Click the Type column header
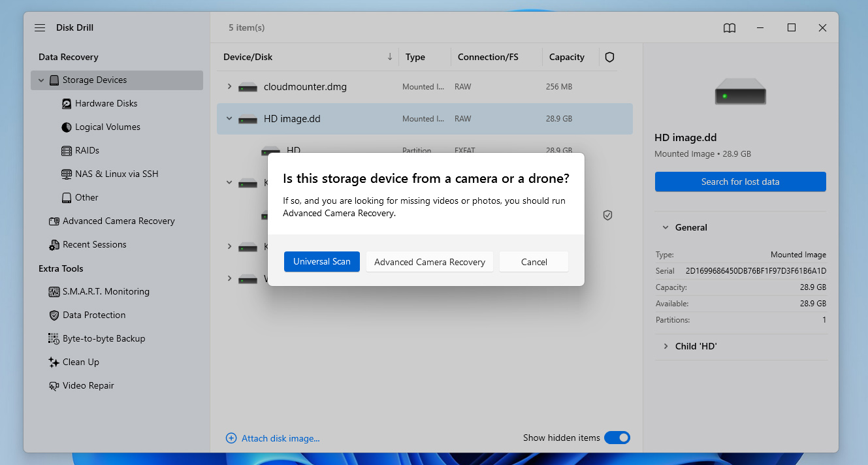This screenshot has width=868, height=465. point(415,57)
